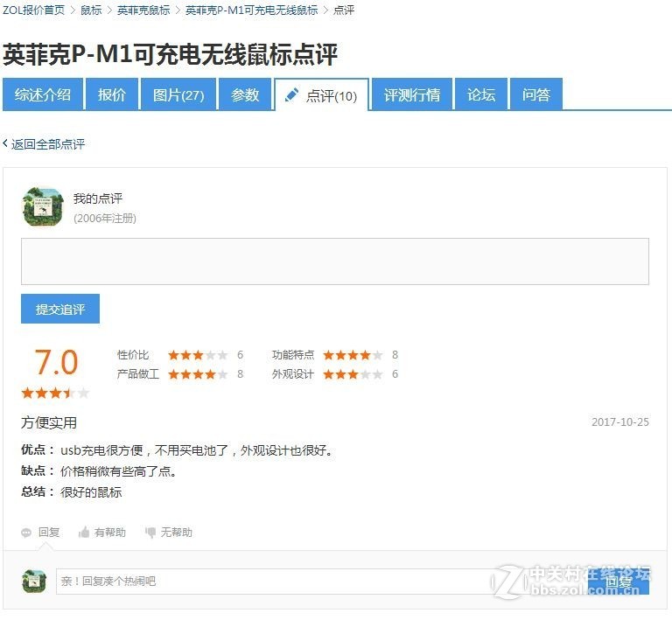Viewport: 672px width, 620px height.
Task: Click review date 2017-10-25
Action: coord(620,422)
